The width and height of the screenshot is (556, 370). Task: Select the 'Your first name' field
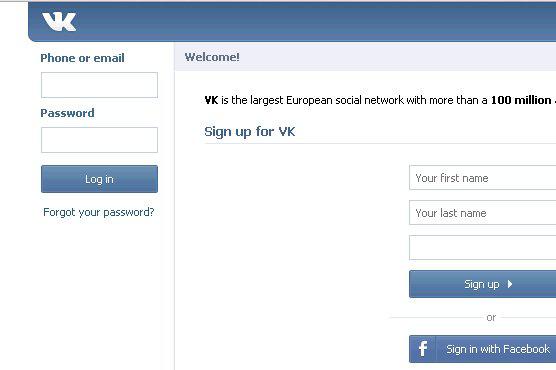point(483,178)
